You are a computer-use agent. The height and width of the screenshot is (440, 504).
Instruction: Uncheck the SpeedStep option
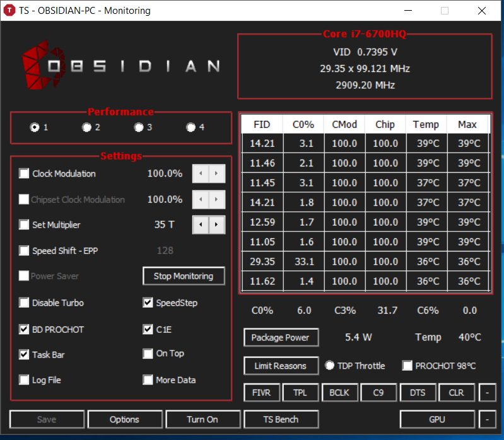(x=148, y=303)
